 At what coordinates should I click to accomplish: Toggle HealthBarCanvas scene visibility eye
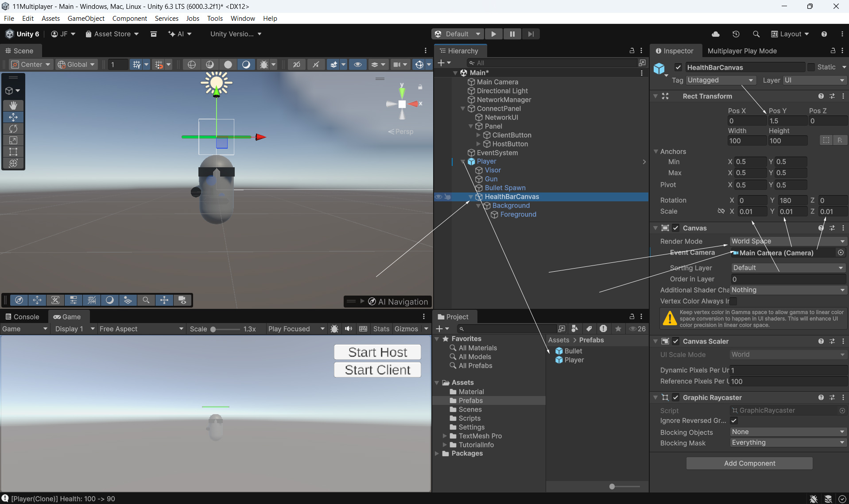438,197
